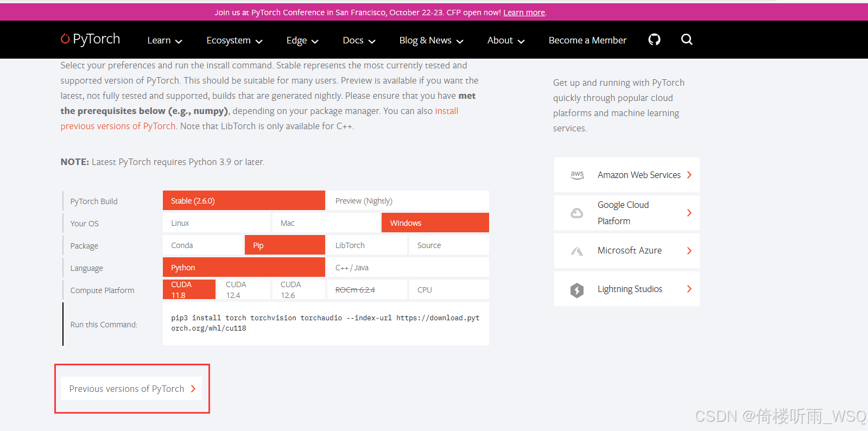
Task: Choose Mac as your OS
Action: point(326,223)
